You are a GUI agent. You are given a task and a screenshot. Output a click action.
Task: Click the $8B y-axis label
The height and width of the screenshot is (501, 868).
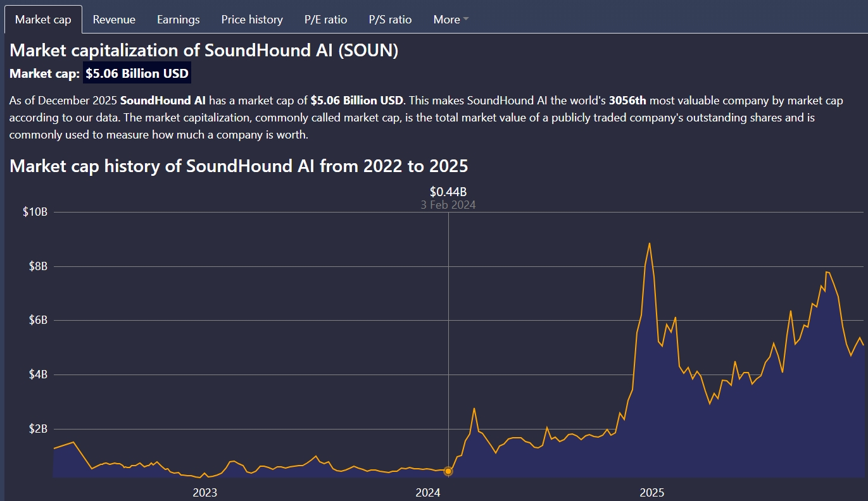[38, 266]
